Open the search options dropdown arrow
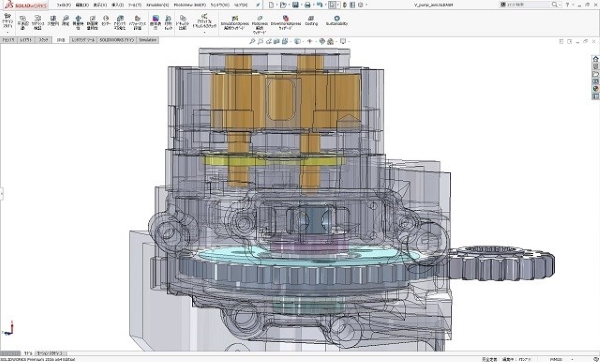This screenshot has height=362, width=600. click(x=559, y=5)
